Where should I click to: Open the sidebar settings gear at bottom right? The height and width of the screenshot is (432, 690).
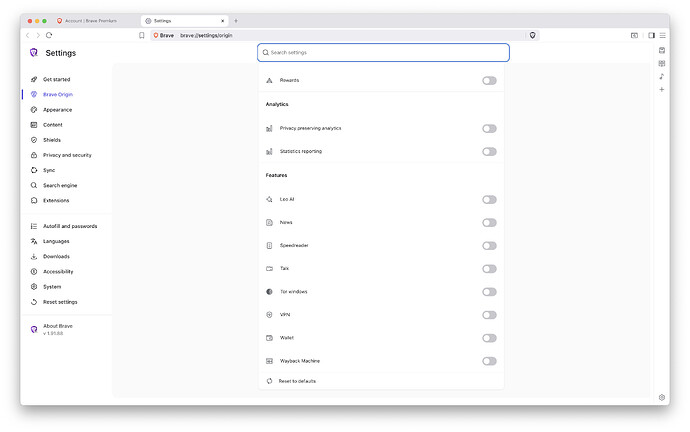coord(662,397)
